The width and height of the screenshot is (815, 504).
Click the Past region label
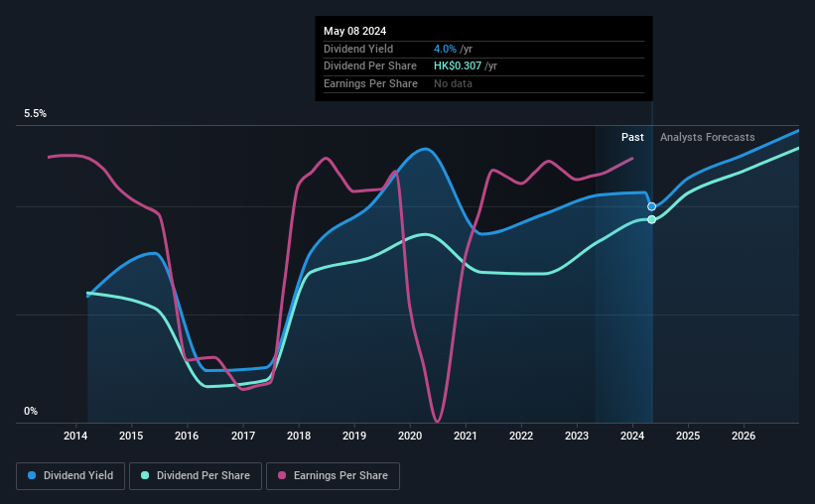632,137
